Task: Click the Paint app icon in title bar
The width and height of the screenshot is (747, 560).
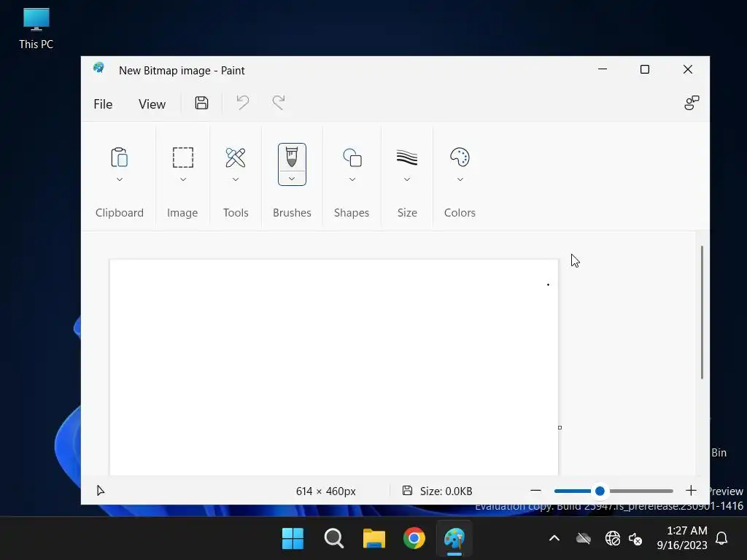Action: pyautogui.click(x=98, y=68)
